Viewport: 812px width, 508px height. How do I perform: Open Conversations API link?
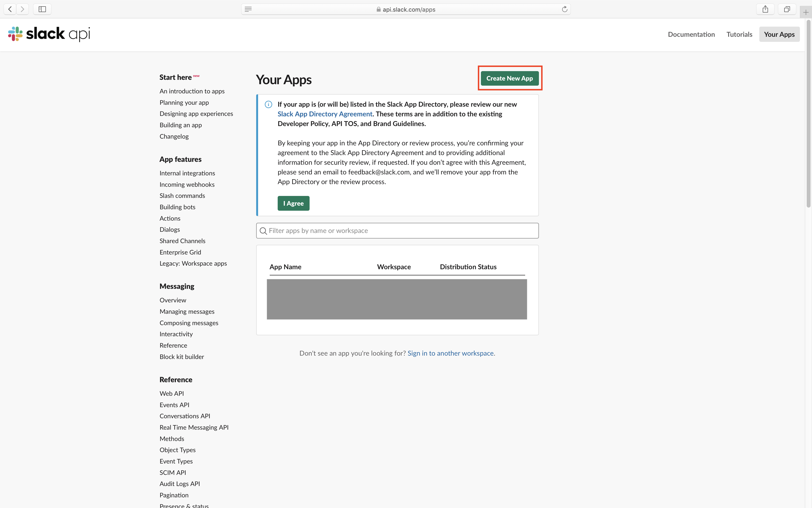[185, 416]
